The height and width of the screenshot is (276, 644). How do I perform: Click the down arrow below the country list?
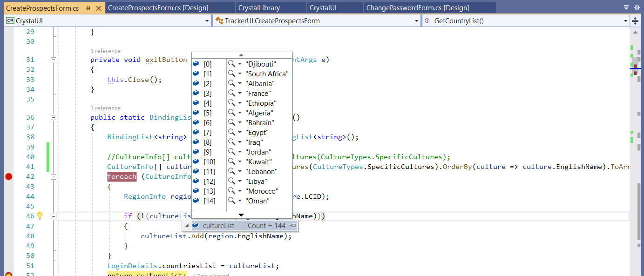coord(241,215)
